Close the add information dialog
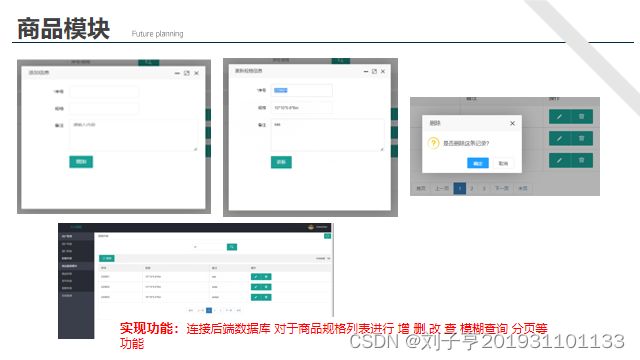This screenshot has height=360, width=640. pyautogui.click(x=196, y=73)
